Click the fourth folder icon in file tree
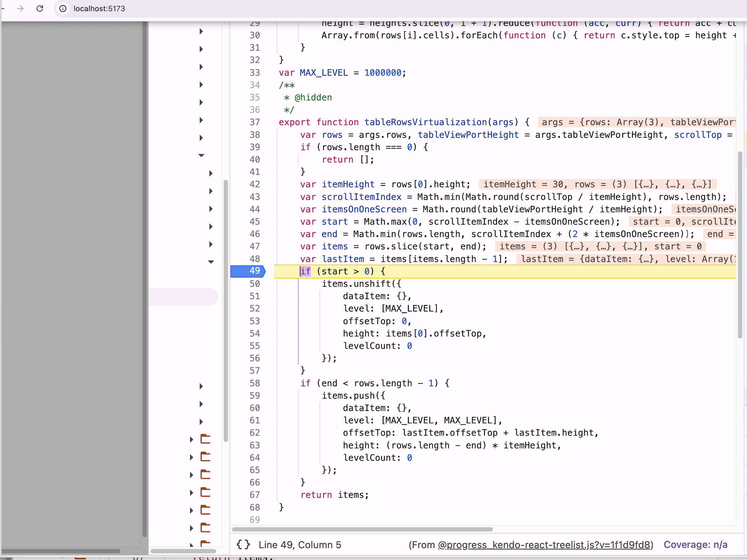 coord(205,493)
